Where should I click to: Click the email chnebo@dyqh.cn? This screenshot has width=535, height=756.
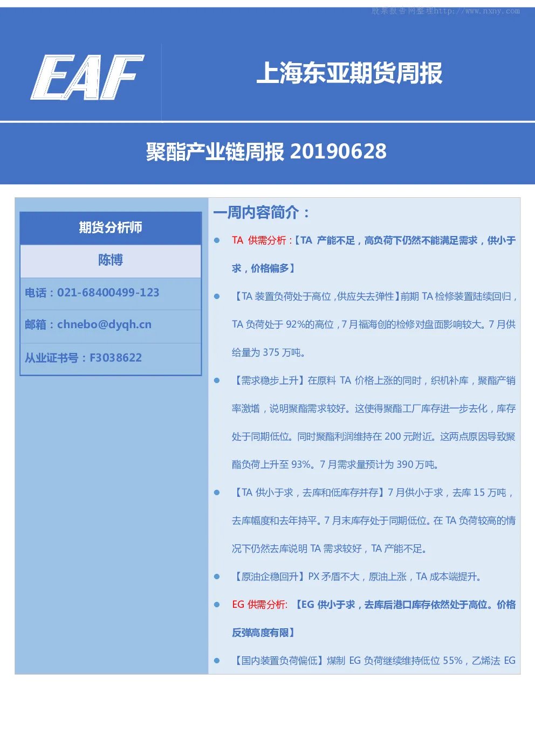pyautogui.click(x=104, y=324)
